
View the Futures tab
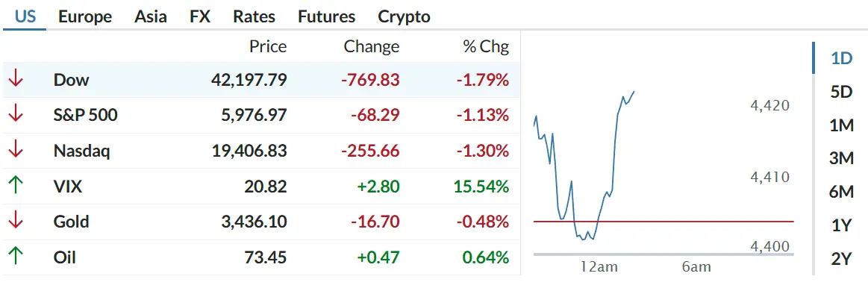[x=327, y=16]
